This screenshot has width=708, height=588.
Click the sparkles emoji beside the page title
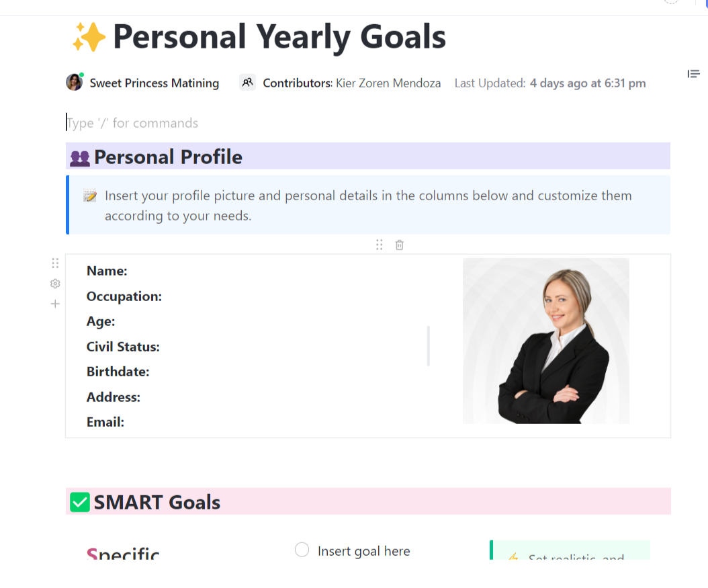click(89, 37)
